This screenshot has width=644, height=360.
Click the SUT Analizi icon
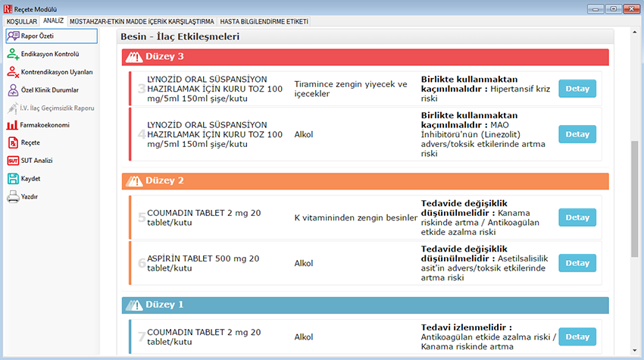[13, 161]
